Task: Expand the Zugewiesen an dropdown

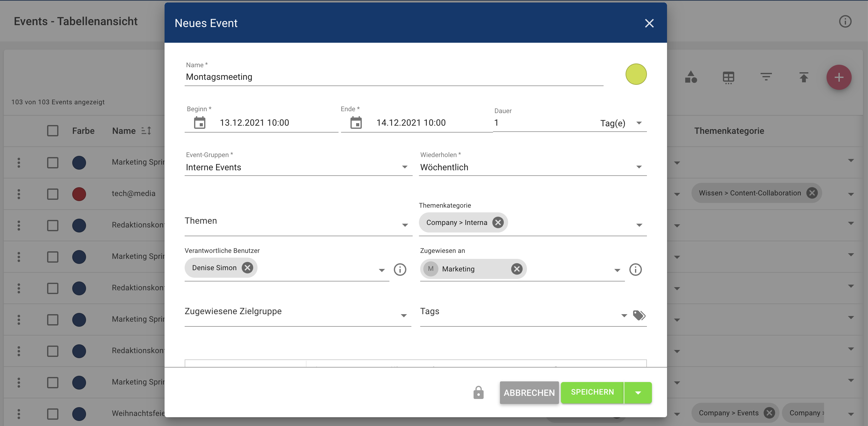Action: (617, 270)
